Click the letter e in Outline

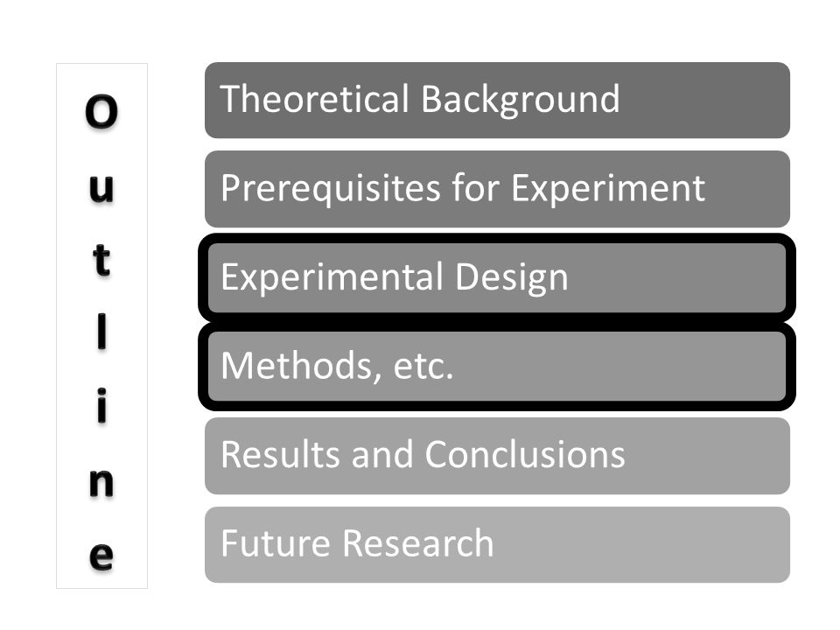pos(101,556)
